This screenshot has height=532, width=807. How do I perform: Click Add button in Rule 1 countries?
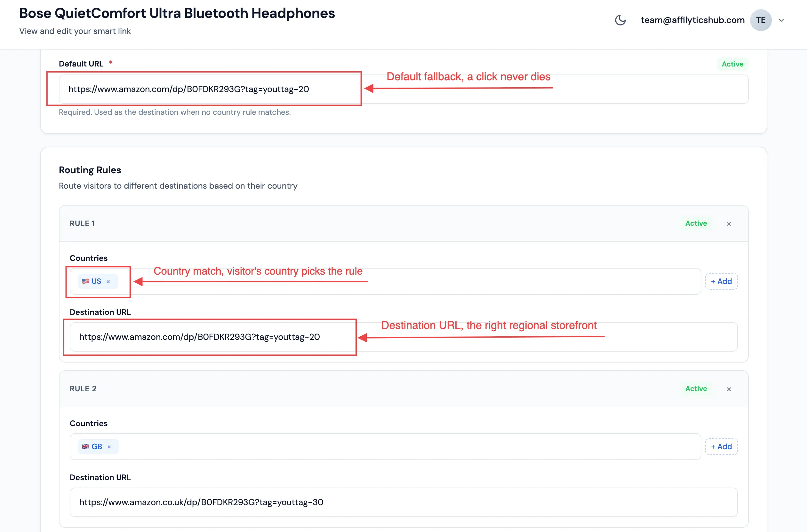(x=721, y=281)
